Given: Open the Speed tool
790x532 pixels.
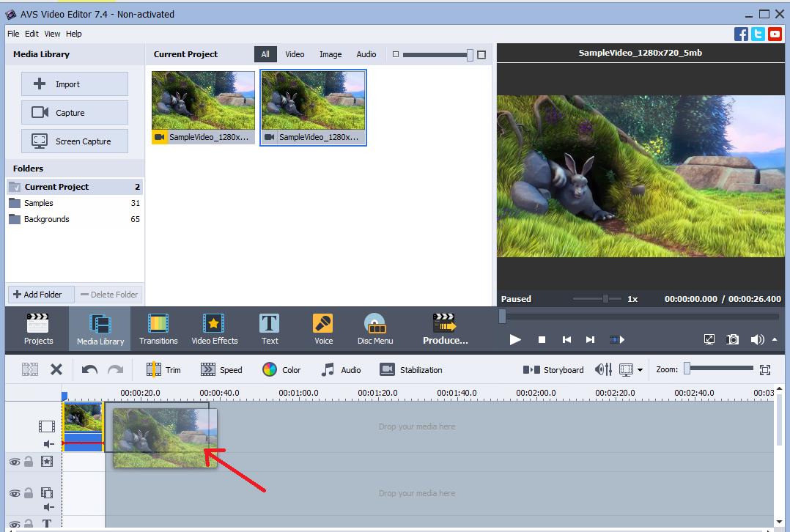Looking at the screenshot, I should pos(221,370).
